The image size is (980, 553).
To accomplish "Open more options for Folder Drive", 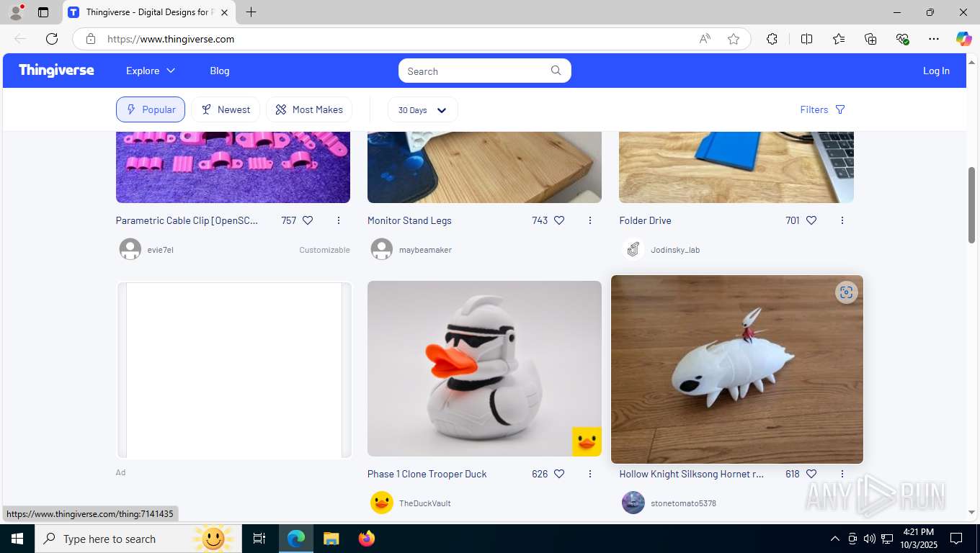I will (x=842, y=220).
